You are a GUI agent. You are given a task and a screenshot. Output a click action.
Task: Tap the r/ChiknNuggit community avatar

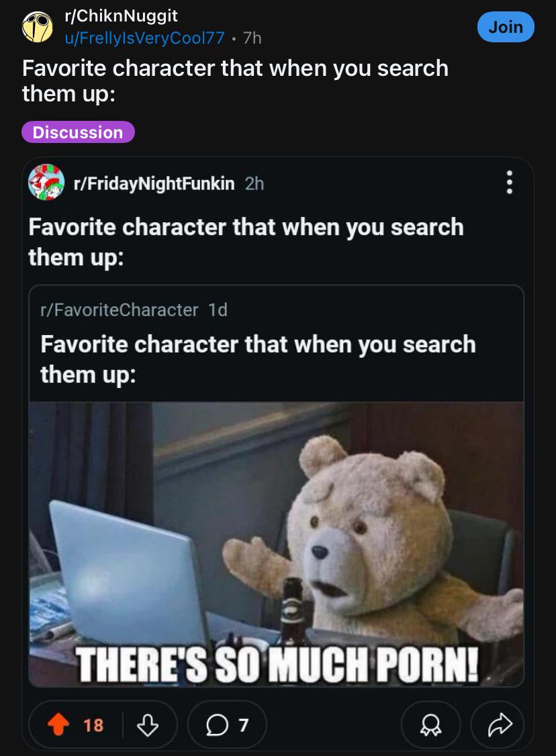(38, 27)
